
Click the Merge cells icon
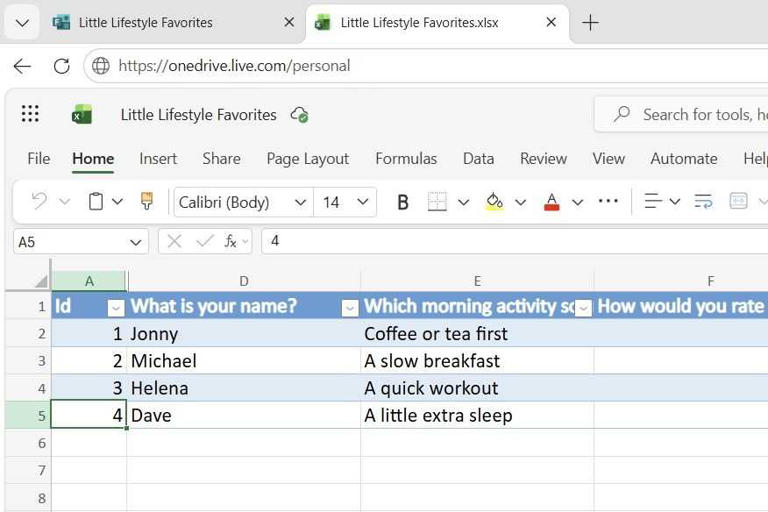pyautogui.click(x=738, y=201)
